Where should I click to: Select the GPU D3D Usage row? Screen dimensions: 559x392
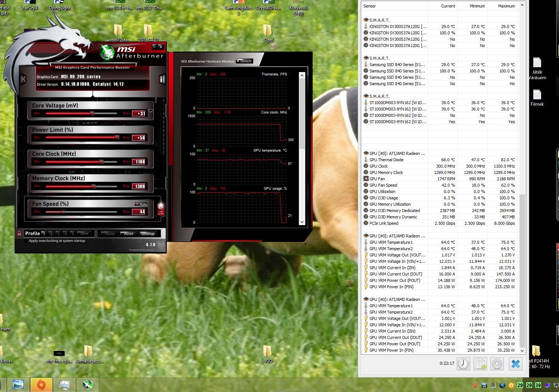pyautogui.click(x=440, y=198)
